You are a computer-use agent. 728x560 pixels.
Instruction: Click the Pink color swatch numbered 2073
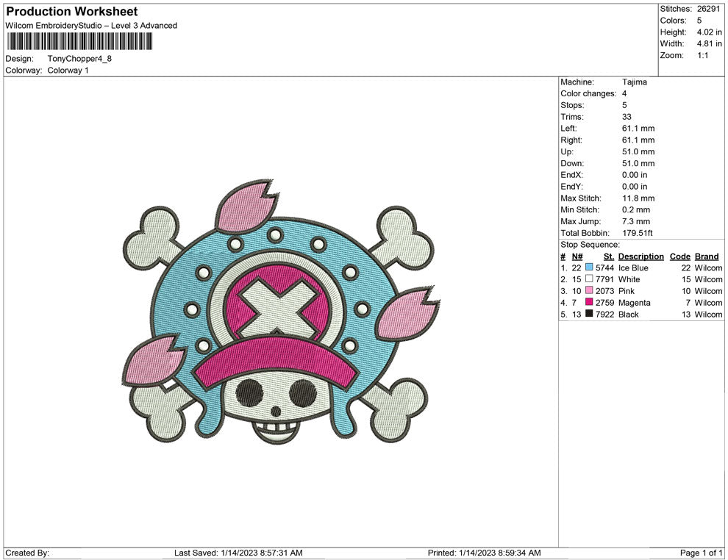click(x=588, y=291)
